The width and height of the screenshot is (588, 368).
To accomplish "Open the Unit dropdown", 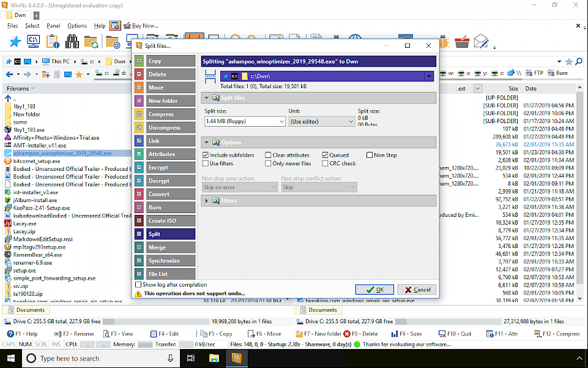I will pyautogui.click(x=322, y=121).
